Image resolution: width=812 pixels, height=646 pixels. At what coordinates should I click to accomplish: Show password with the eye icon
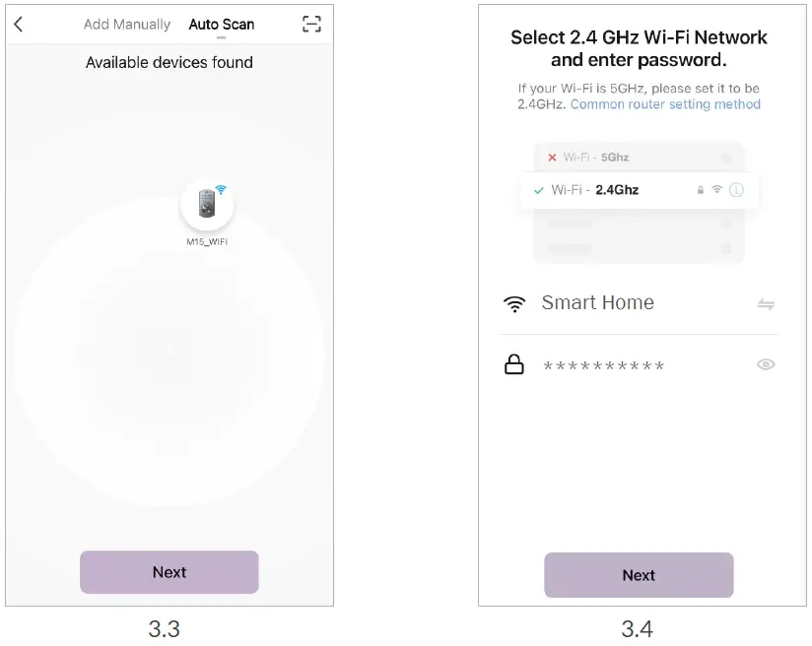click(x=766, y=364)
